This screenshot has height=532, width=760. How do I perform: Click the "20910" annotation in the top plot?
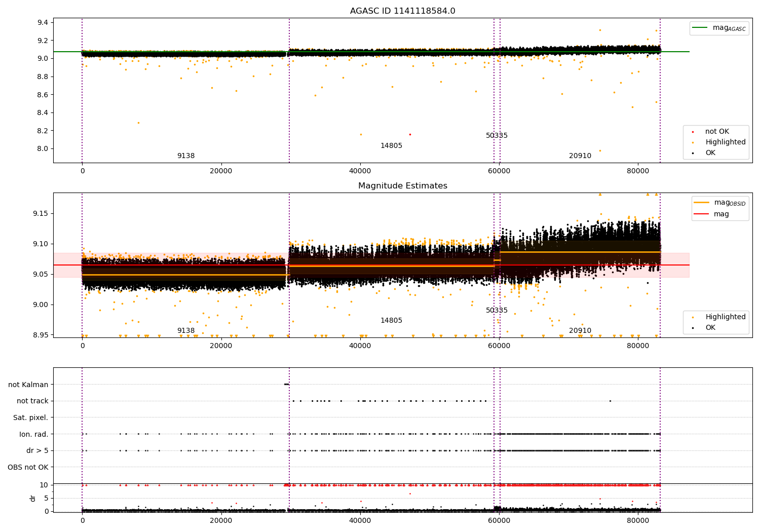(x=580, y=156)
